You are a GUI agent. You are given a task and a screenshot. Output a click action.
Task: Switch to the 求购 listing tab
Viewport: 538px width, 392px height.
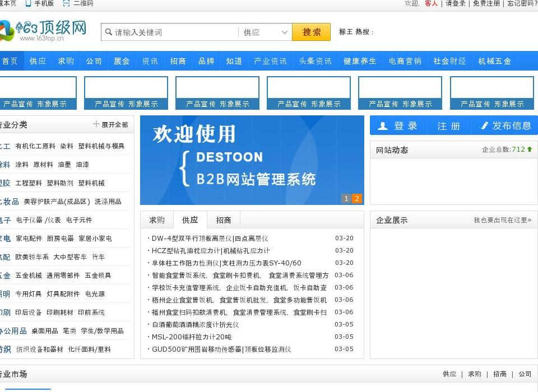click(157, 220)
